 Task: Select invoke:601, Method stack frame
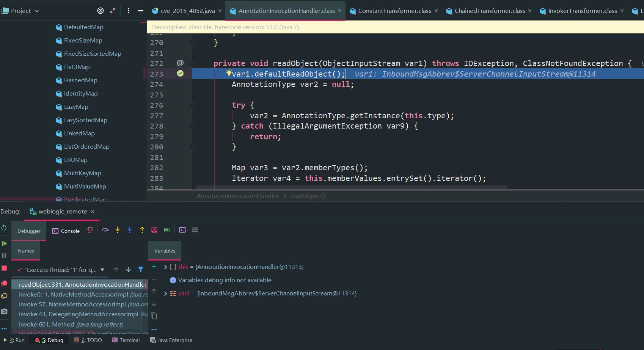[x=71, y=325]
